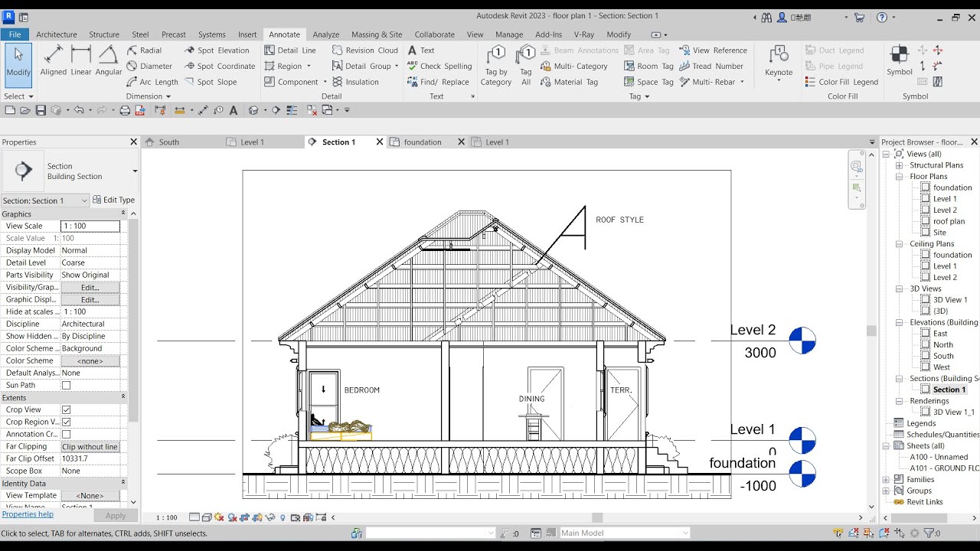Image resolution: width=980 pixels, height=551 pixels.
Task: Open Section 1 in Project Browser
Action: click(x=949, y=390)
